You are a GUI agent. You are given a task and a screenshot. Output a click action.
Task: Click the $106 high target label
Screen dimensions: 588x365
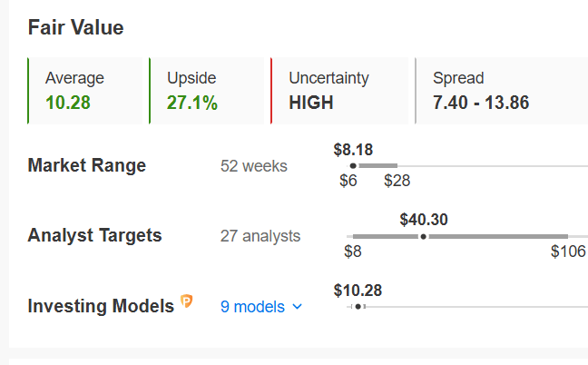(568, 252)
